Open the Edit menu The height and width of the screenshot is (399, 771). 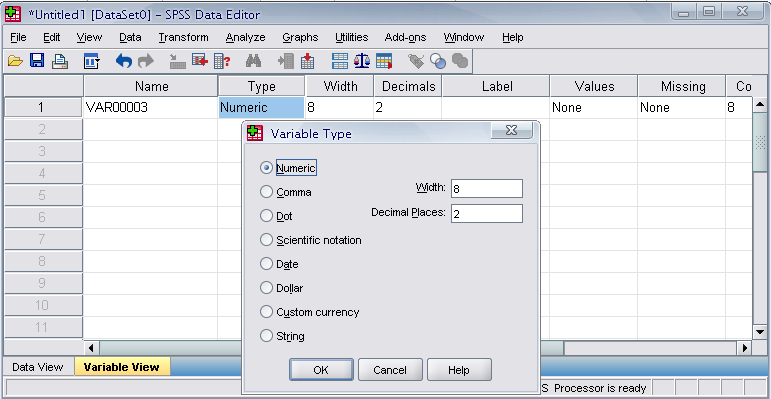pos(52,37)
